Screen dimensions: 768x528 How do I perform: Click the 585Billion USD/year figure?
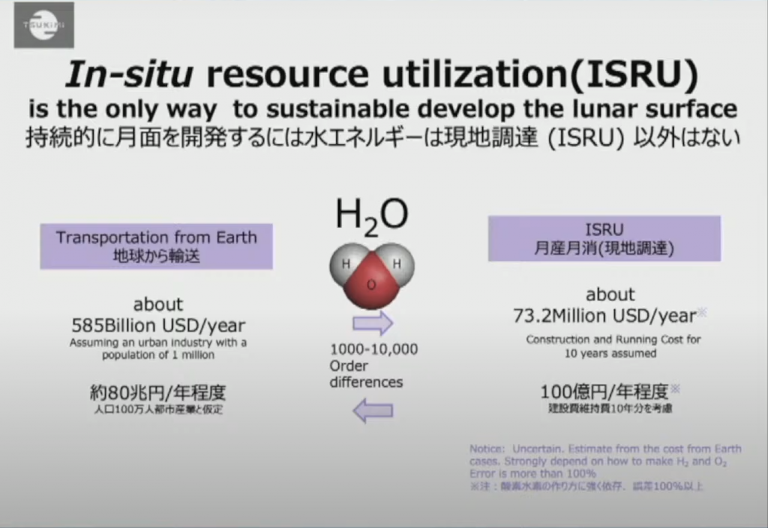point(158,325)
